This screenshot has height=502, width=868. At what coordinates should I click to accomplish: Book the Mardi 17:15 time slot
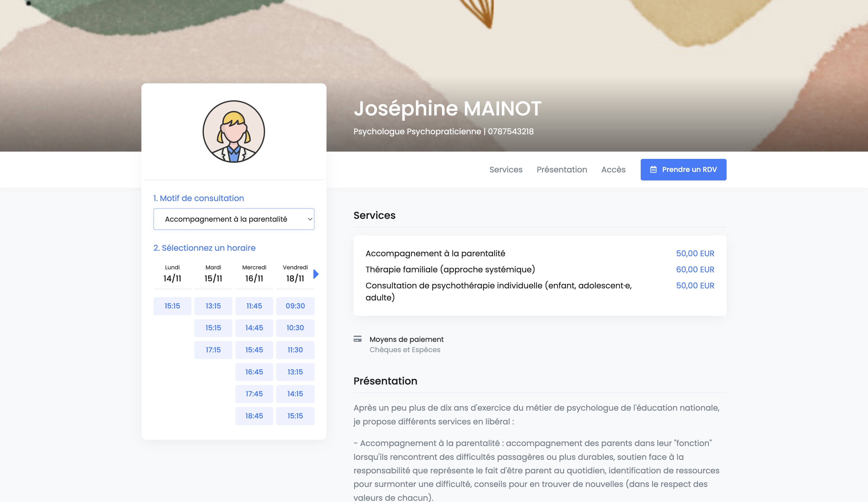pyautogui.click(x=213, y=350)
